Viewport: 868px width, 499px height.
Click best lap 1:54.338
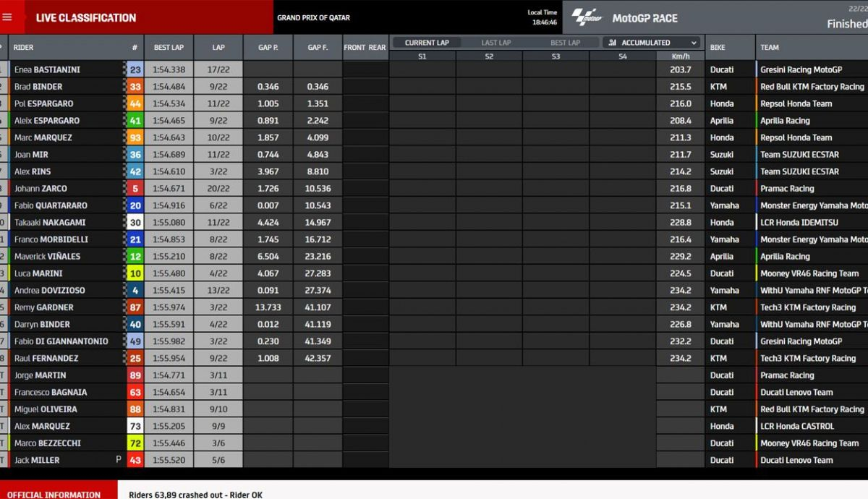(x=169, y=69)
